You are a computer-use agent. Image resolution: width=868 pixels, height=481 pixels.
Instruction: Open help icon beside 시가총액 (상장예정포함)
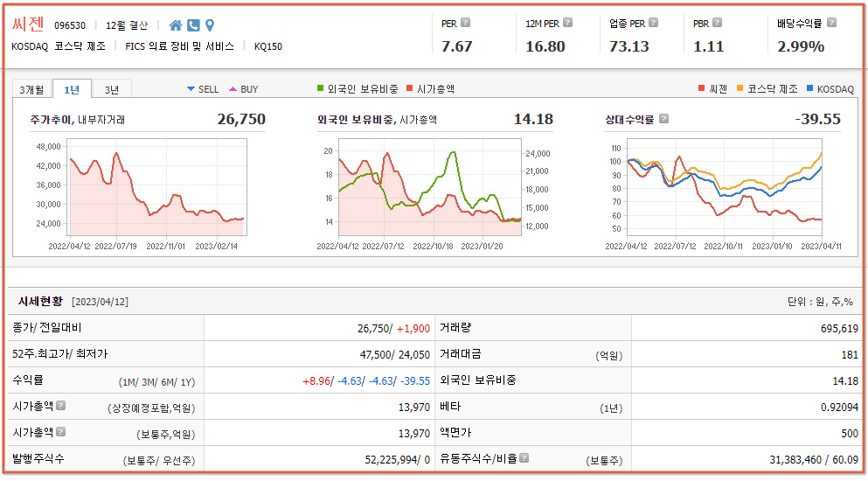(x=61, y=406)
